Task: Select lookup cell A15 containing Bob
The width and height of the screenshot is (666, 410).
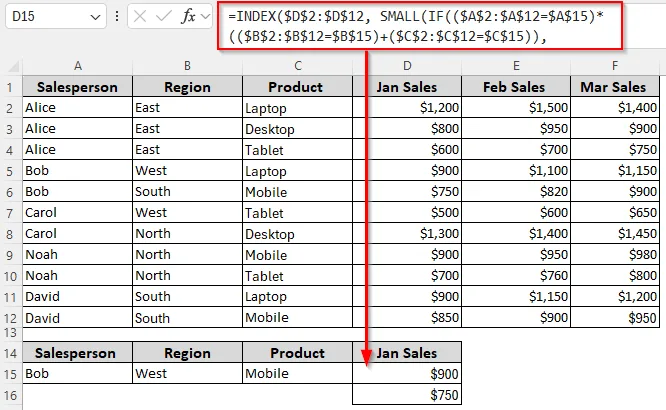Action: point(78,373)
